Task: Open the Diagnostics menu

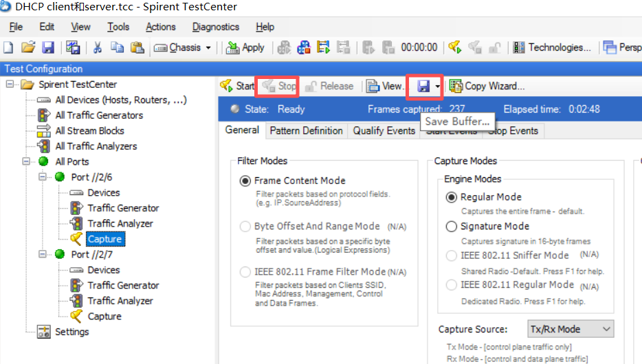Action: (215, 27)
